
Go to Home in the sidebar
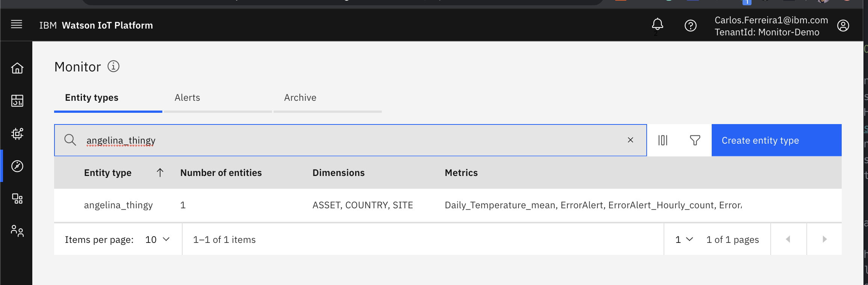(17, 68)
